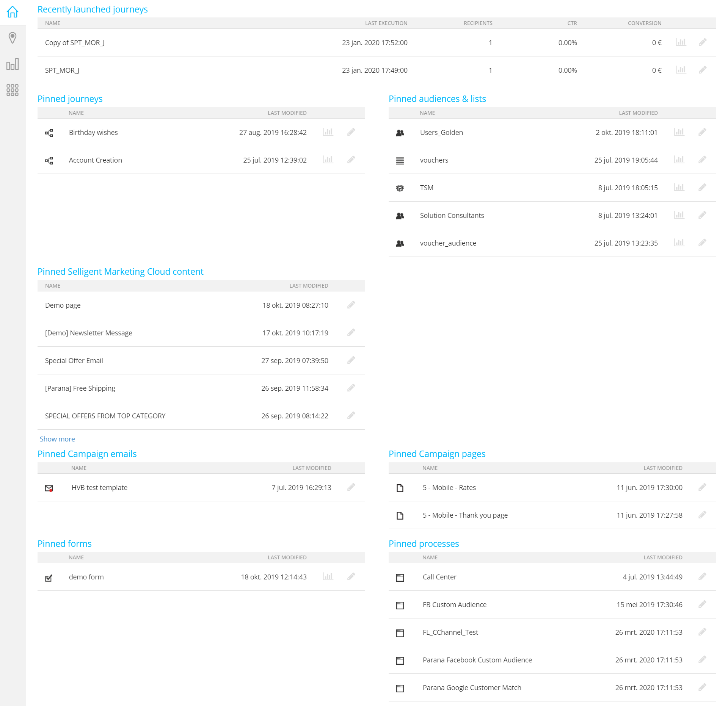Open the Solution Consultants audience
This screenshot has height=706, width=728.
[x=452, y=215]
